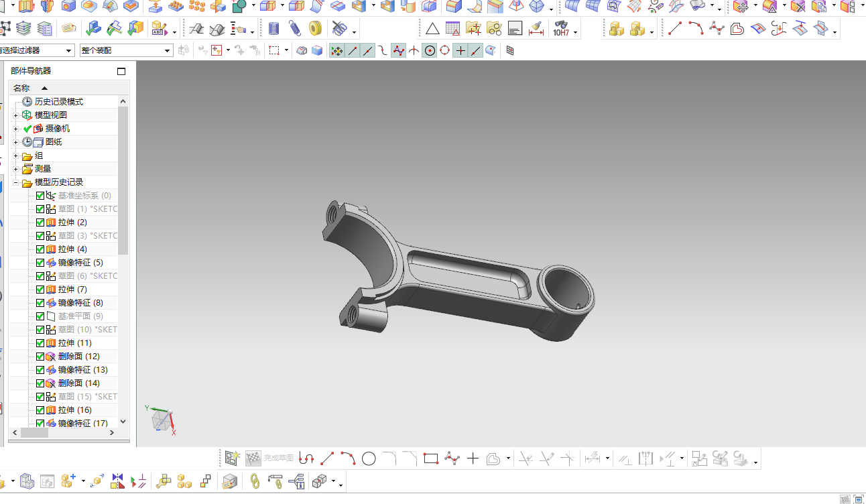
Task: Open the calendar table icon in toolbar
Action: pos(453,28)
